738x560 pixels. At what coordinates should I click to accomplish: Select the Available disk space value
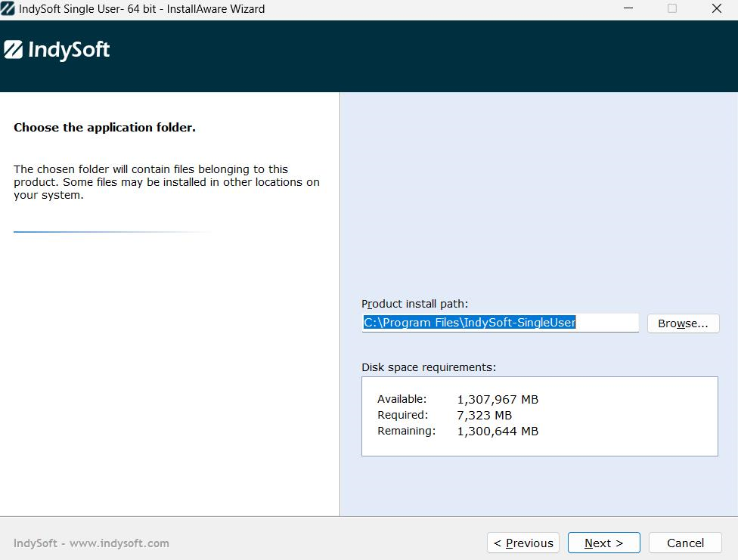pos(498,399)
